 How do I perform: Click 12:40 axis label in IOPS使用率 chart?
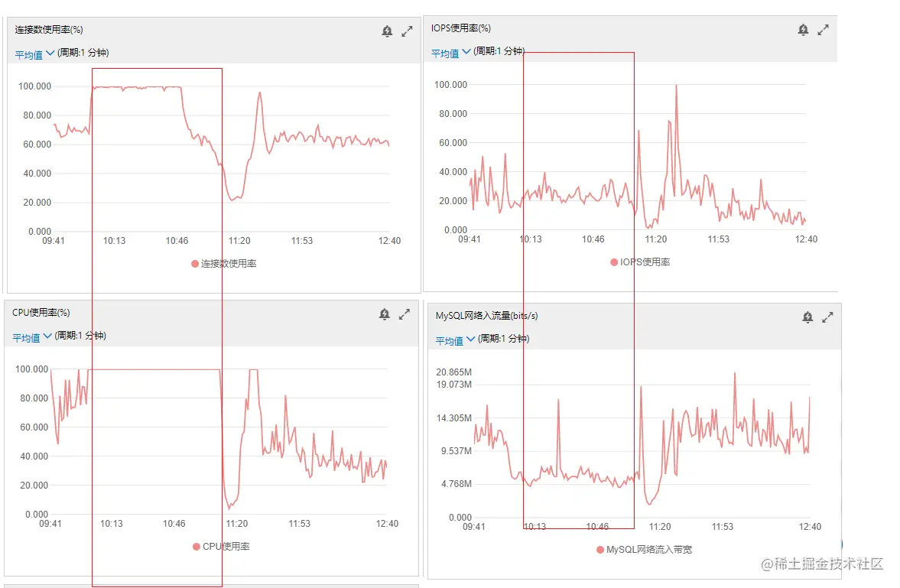(x=806, y=239)
